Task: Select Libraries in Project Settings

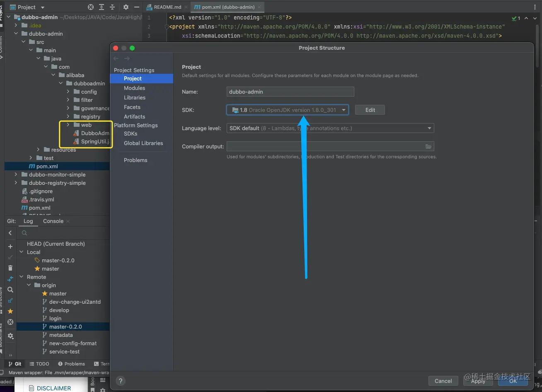Action: pos(135,97)
